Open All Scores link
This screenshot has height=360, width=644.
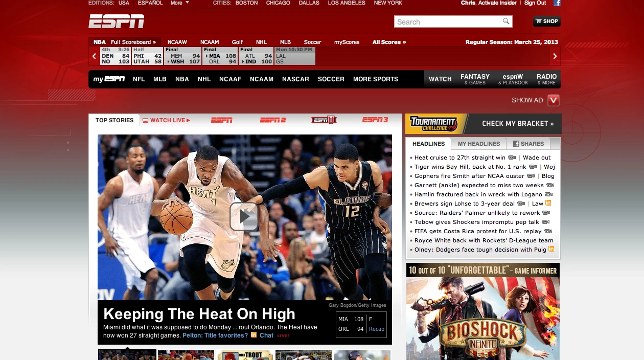pos(389,42)
